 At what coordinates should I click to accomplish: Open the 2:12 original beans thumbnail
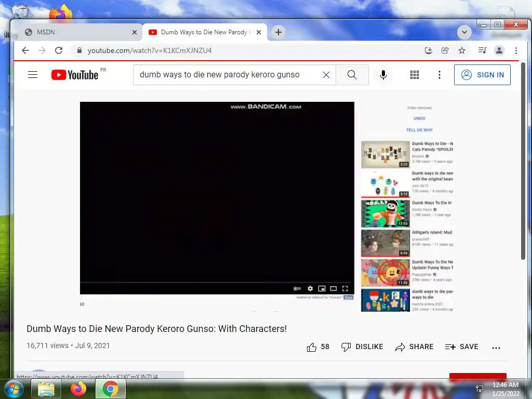[x=385, y=184]
